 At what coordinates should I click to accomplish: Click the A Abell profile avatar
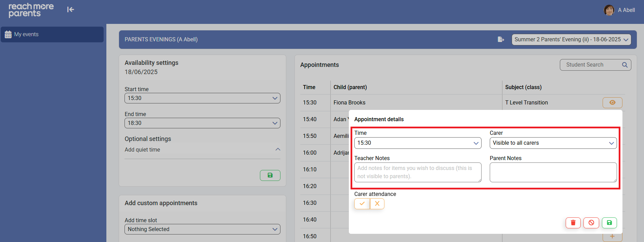pos(609,10)
